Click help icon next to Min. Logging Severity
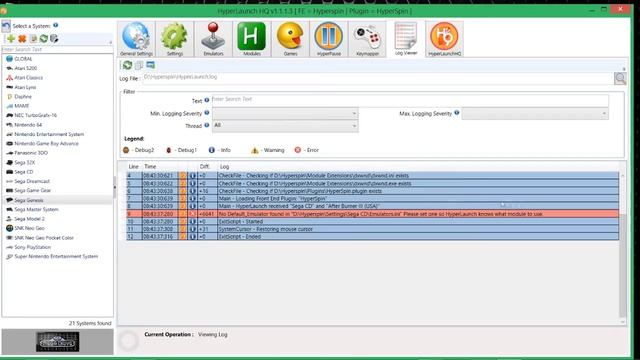Viewport: 640px width, 360px height. point(207,113)
